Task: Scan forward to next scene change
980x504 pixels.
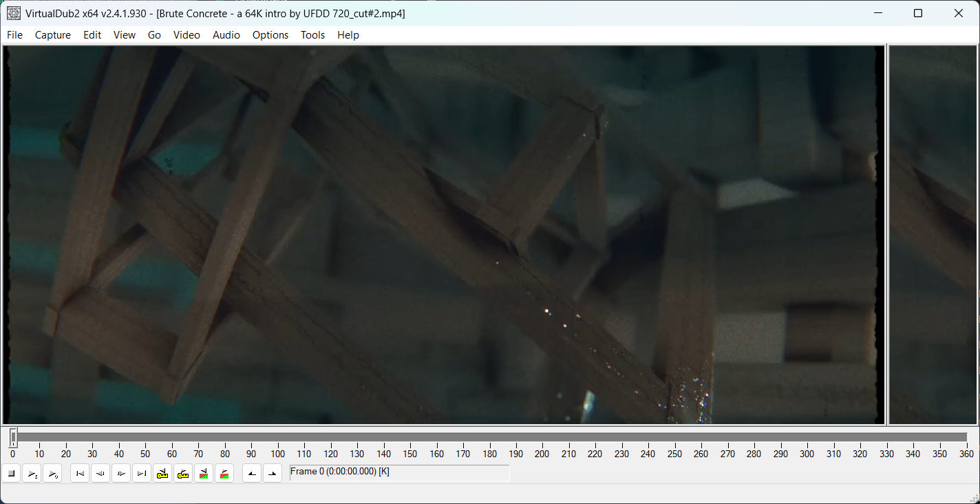Action: coord(224,473)
